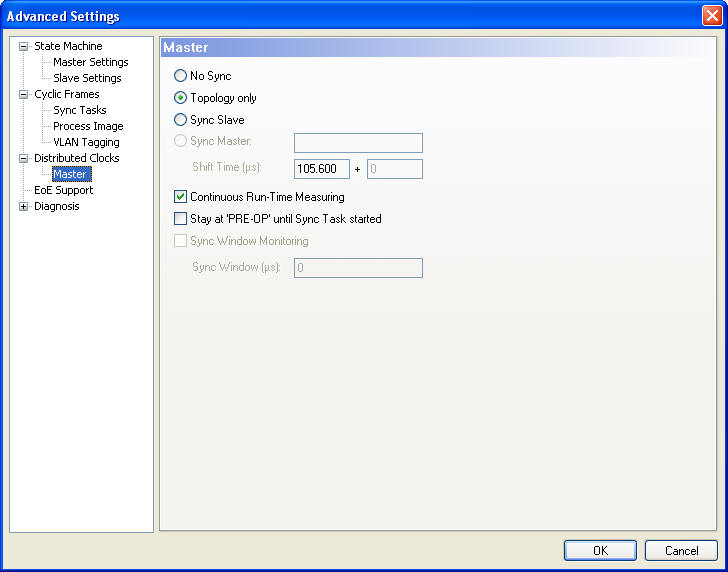The image size is (728, 572).
Task: Collapse the Cyclic Frames tree node
Action: [x=24, y=94]
